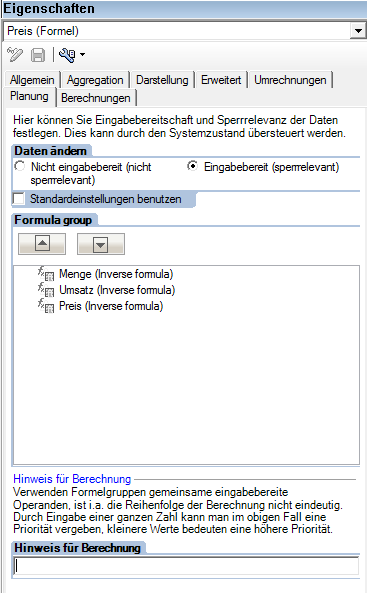
Task: Open the Darstellung tab
Action: 162,80
